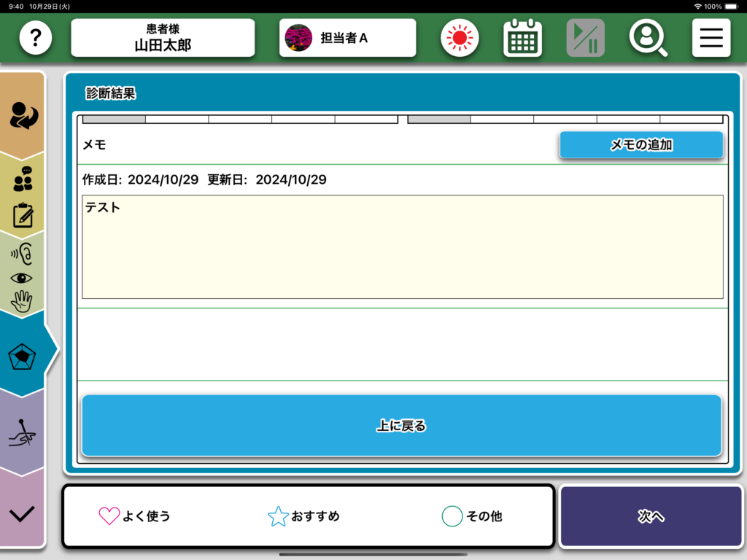Expand the bottom checkmark chevron tab
Viewport: 747px width, 560px height.
tap(23, 513)
